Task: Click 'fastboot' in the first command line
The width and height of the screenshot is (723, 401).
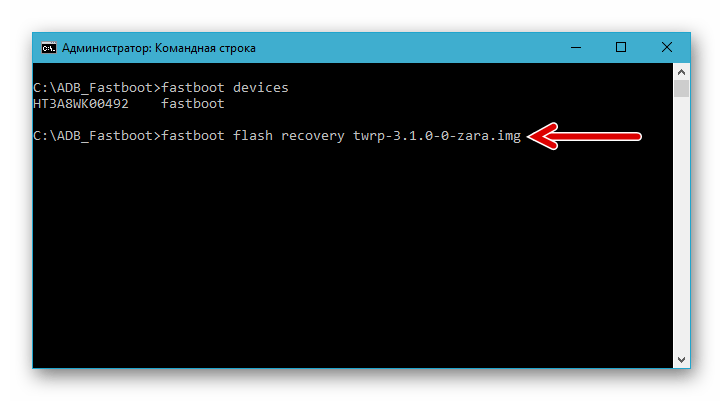Action: coord(193,88)
